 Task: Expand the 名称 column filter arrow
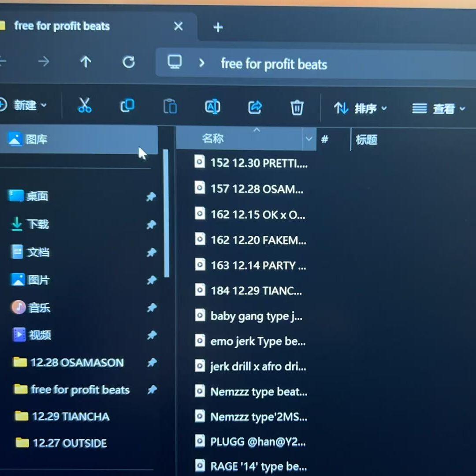coord(309,139)
